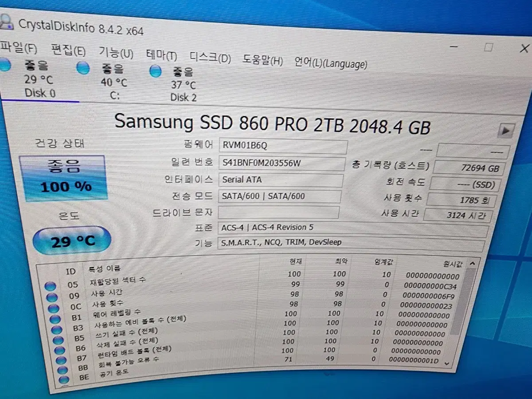Maximize the CrystalDiskInfo window
This screenshot has width=532, height=399.
pyautogui.click(x=489, y=47)
